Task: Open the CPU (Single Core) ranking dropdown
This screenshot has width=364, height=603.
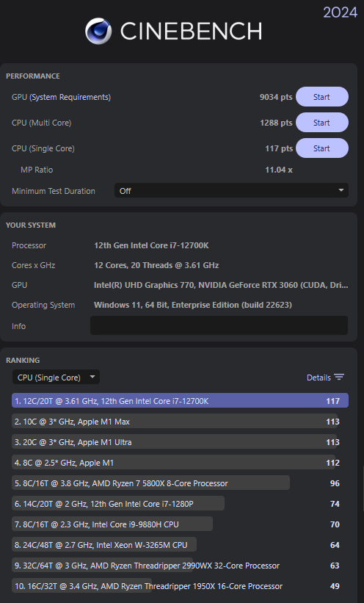Action: [56, 378]
